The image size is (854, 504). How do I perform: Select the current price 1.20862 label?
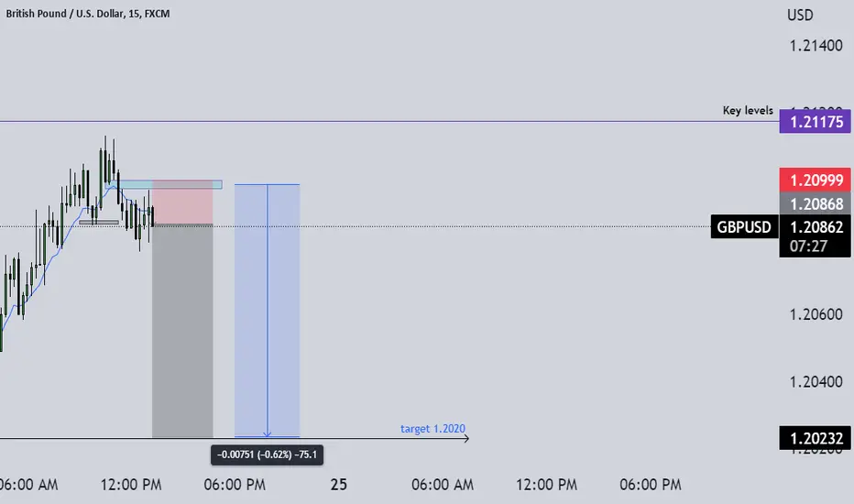(x=816, y=226)
